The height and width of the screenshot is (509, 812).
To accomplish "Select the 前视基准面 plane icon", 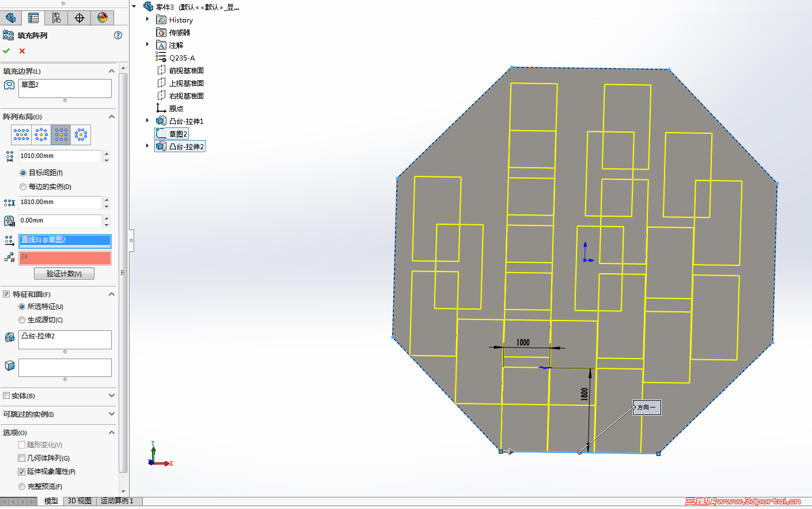I will pos(161,70).
